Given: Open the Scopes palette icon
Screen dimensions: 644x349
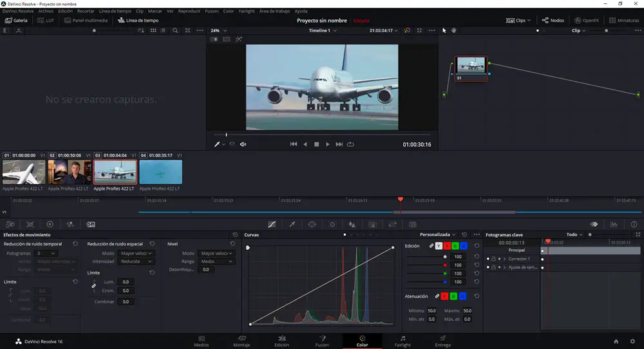Looking at the screenshot, I should tap(614, 225).
